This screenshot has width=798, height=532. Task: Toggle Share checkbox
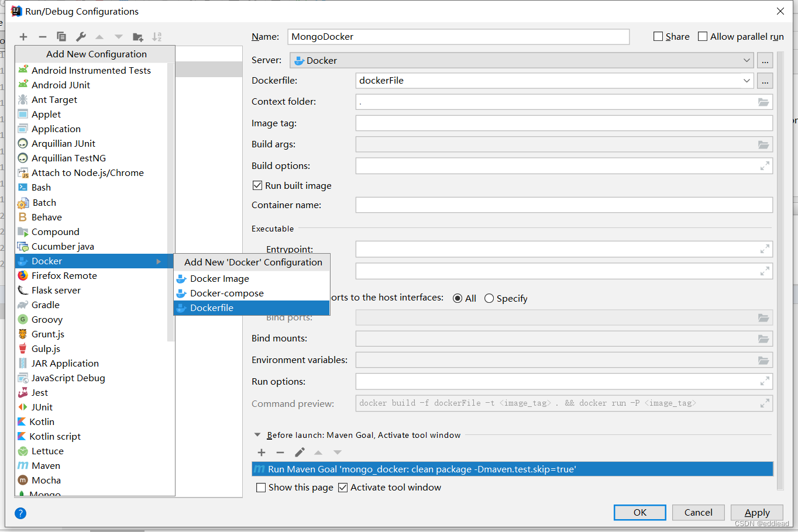pos(658,36)
